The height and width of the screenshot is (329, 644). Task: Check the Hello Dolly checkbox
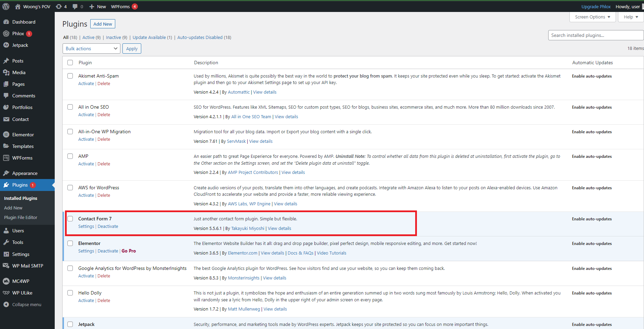(x=70, y=293)
